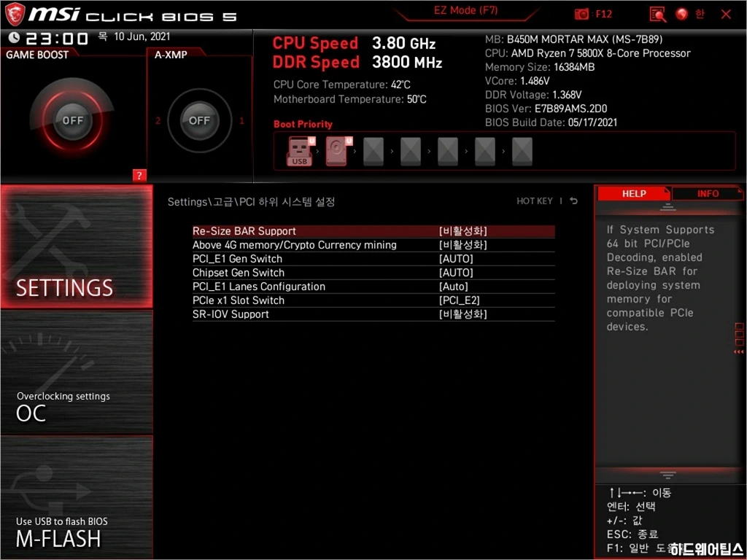Click the DDR Voltage 1.368V reading
Image resolution: width=747 pixels, height=560 pixels.
click(x=533, y=94)
